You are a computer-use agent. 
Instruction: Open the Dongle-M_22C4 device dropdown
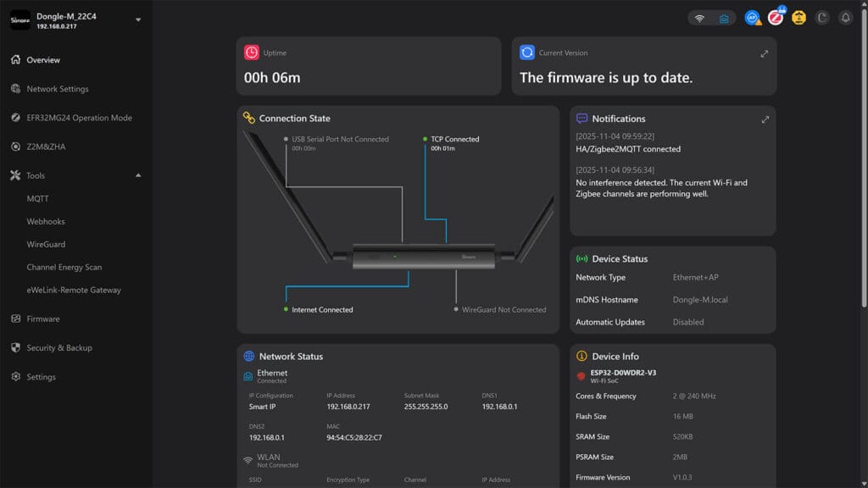138,19
